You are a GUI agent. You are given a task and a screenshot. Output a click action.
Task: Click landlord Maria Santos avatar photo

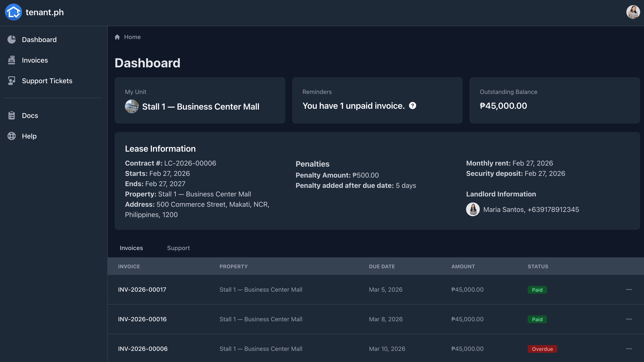pos(473,209)
